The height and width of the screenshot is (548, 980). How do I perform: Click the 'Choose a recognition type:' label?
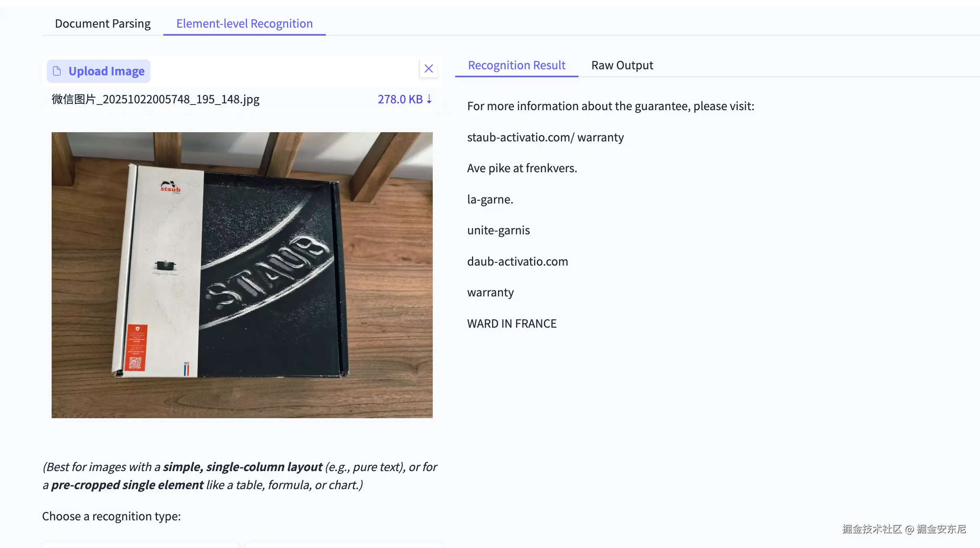pos(111,516)
